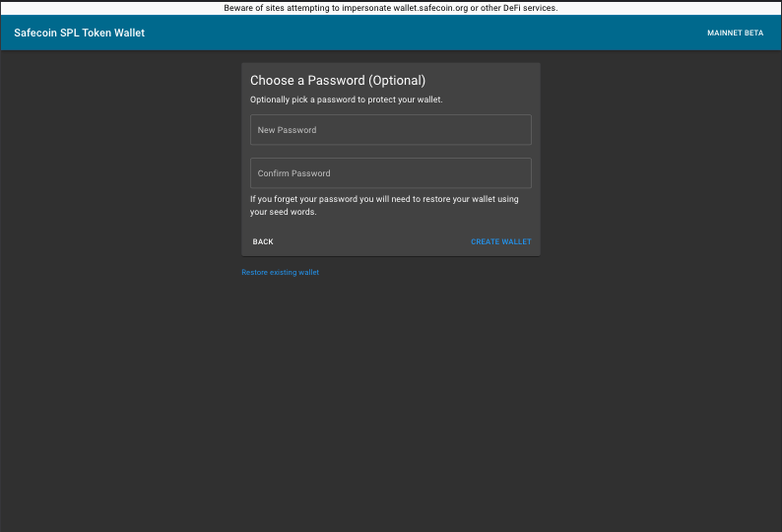The height and width of the screenshot is (532, 782).
Task: Click the word 'Beware' in the top banner
Action: pos(238,8)
